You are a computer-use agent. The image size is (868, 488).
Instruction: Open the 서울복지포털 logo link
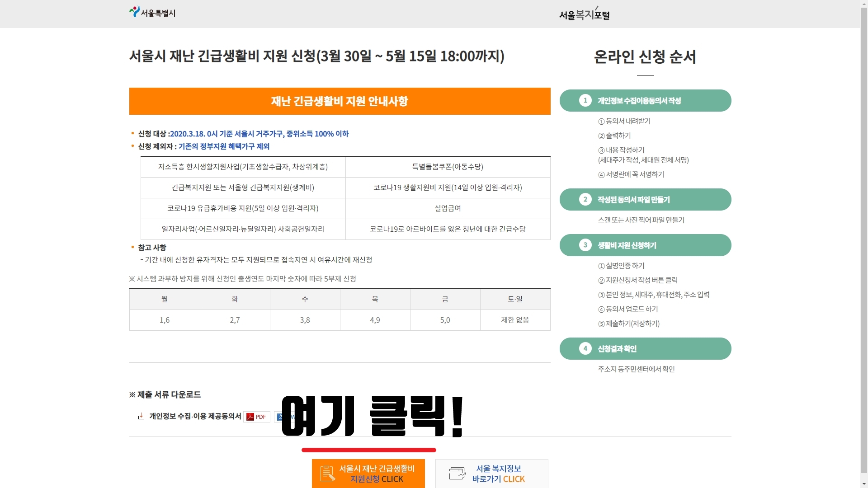click(584, 14)
